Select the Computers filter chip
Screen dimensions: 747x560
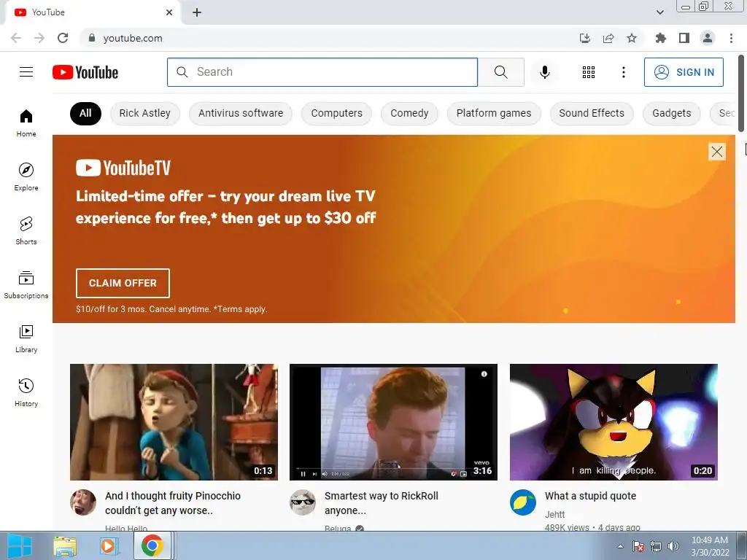336,113
